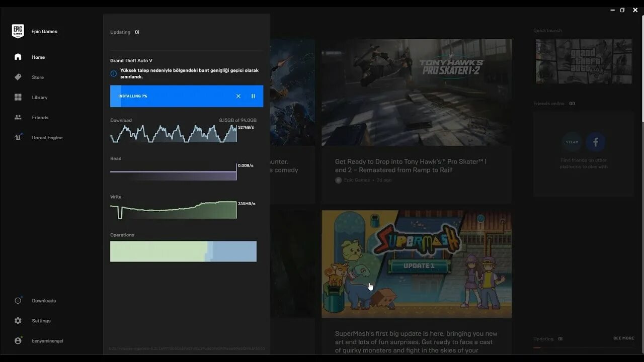Click the bandwidth info icon

coord(114,73)
